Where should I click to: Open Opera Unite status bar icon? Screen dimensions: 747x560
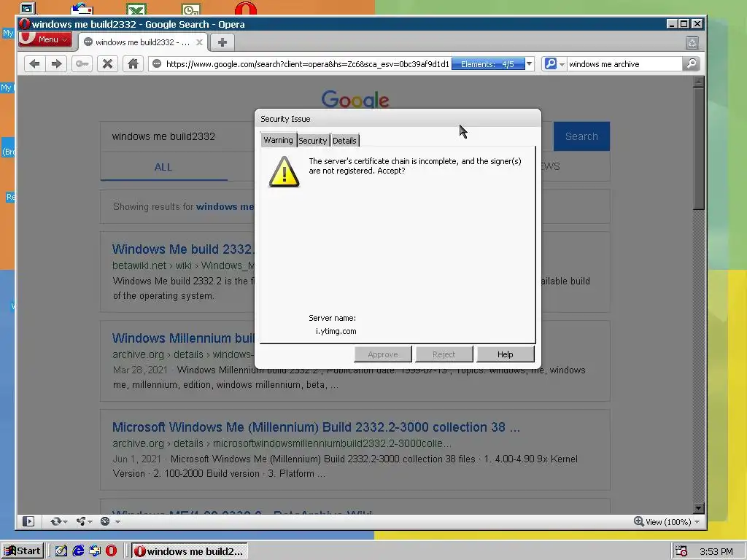point(81,521)
